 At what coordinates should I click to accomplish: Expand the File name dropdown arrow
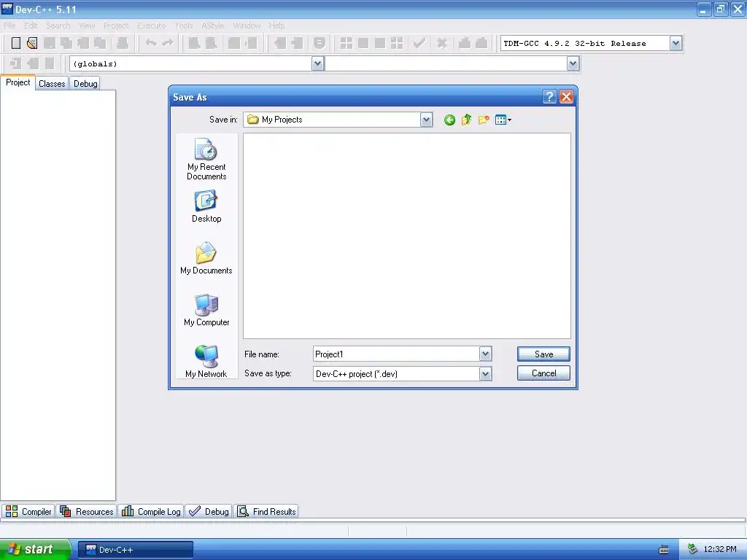pos(485,354)
